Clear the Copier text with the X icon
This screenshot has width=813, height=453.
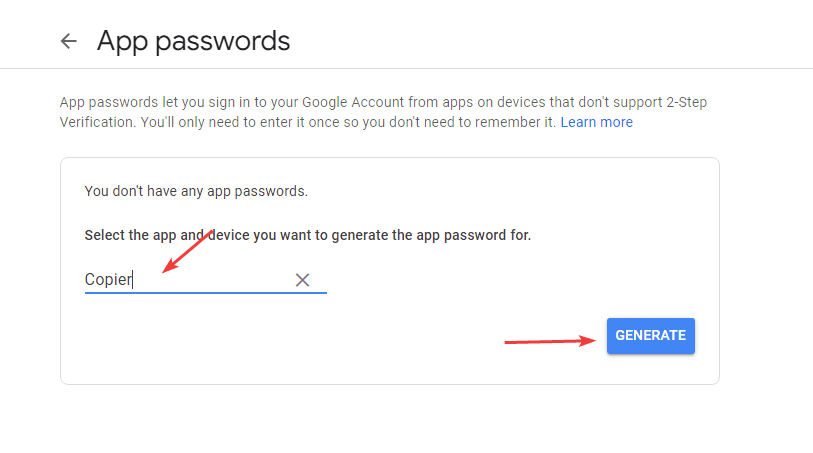point(302,280)
